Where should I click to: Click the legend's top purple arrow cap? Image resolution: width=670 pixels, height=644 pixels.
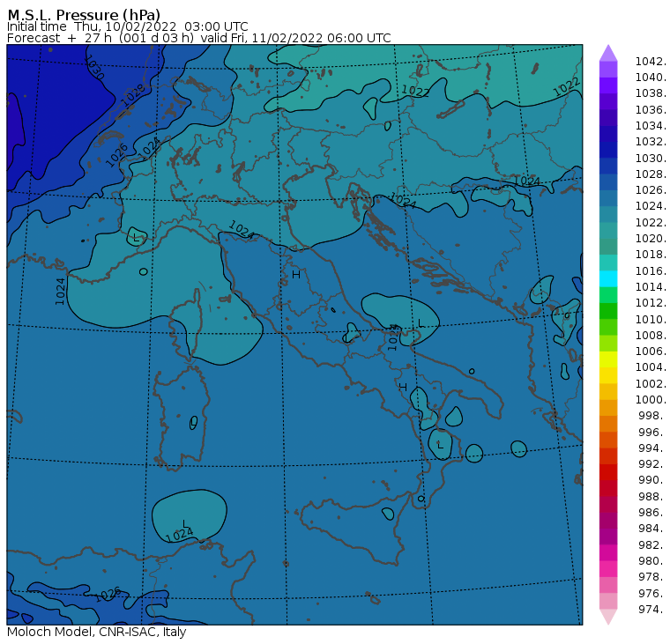pyautogui.click(x=608, y=53)
